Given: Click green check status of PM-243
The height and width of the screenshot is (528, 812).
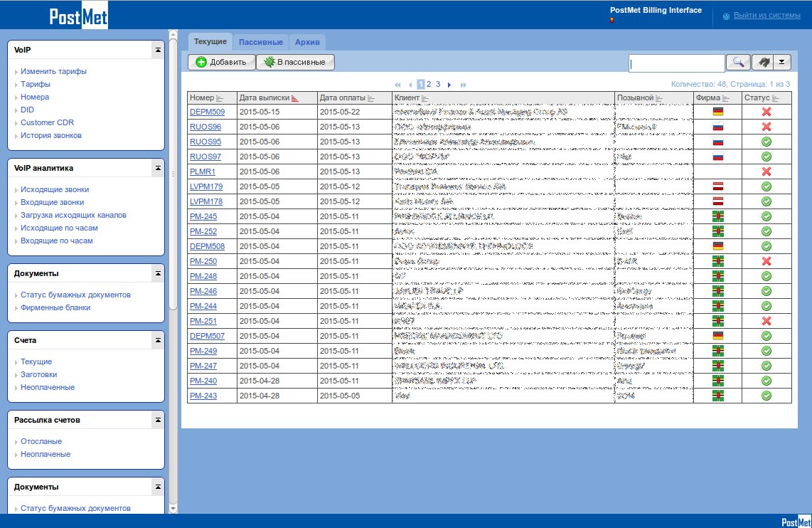Looking at the screenshot, I should click(766, 396).
